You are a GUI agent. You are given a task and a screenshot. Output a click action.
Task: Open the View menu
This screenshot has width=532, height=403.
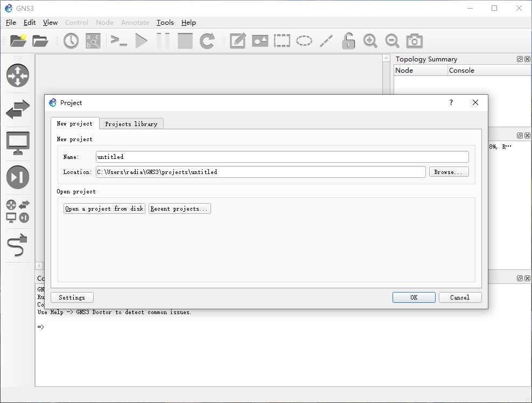[x=50, y=23]
